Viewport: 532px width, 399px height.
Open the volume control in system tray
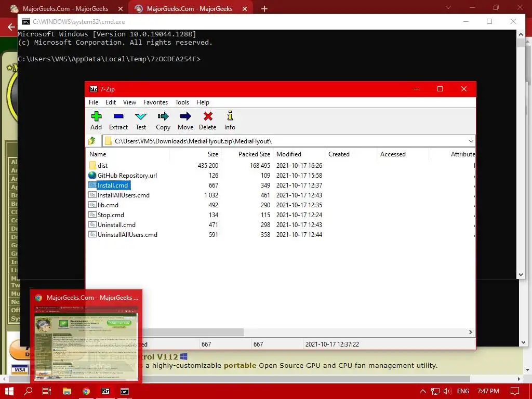tap(447, 391)
